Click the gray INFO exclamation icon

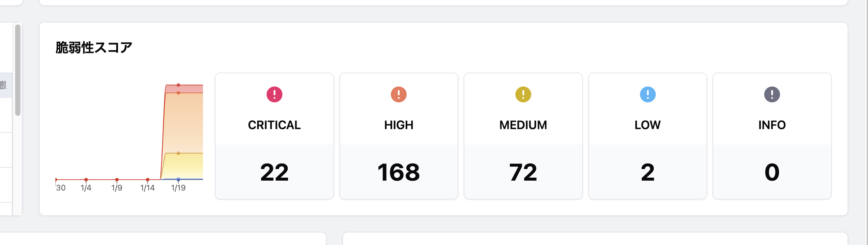772,94
